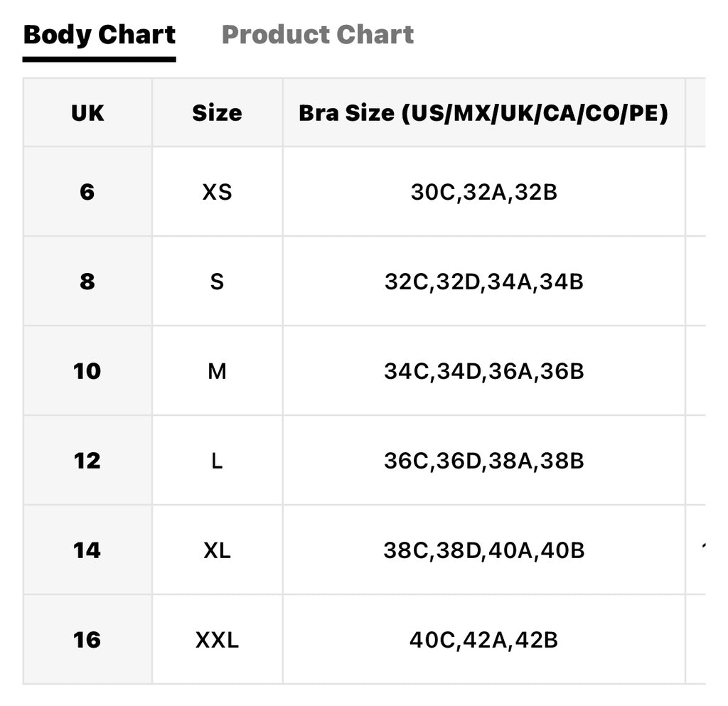Screen dimensions: 728x706
Task: Click the Bra Size column header
Action: click(x=483, y=113)
